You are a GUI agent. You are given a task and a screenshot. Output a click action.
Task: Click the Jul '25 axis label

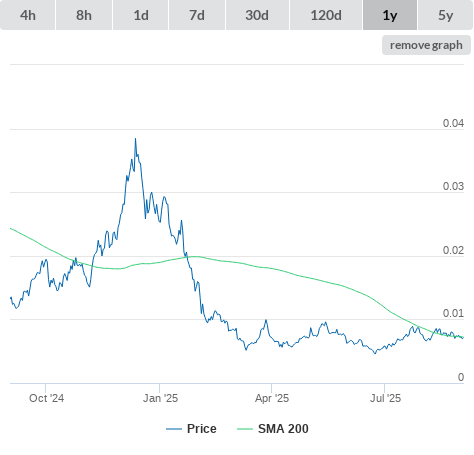(385, 398)
